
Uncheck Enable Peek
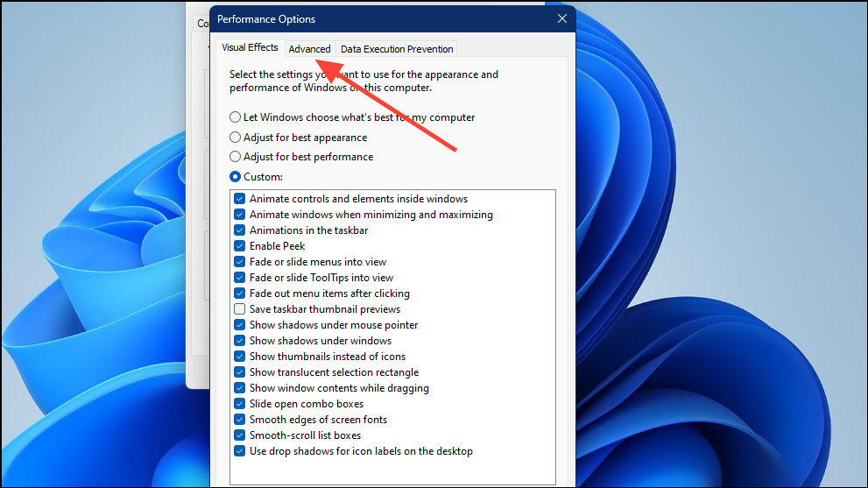[x=240, y=246]
